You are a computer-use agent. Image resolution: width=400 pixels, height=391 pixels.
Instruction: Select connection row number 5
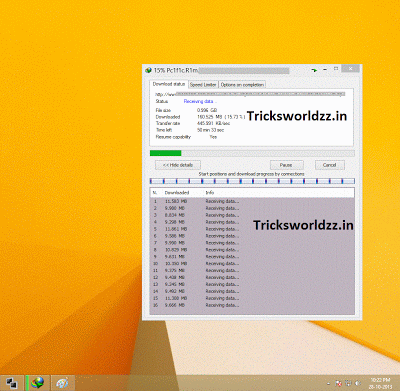click(x=252, y=229)
